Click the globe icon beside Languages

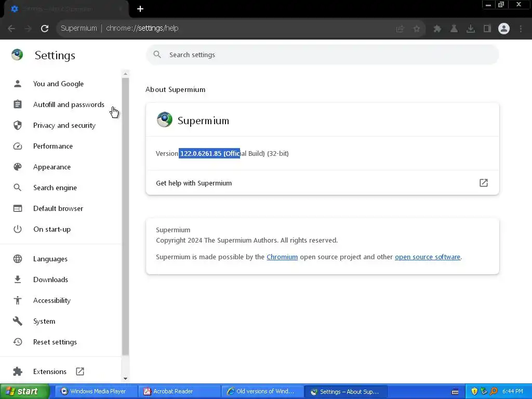coord(18,259)
